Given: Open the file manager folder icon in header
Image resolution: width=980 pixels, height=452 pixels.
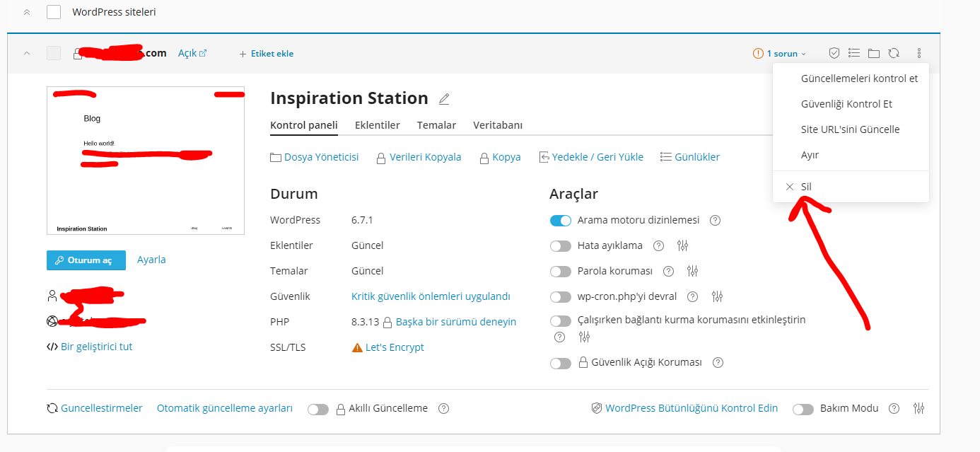Looking at the screenshot, I should point(874,53).
